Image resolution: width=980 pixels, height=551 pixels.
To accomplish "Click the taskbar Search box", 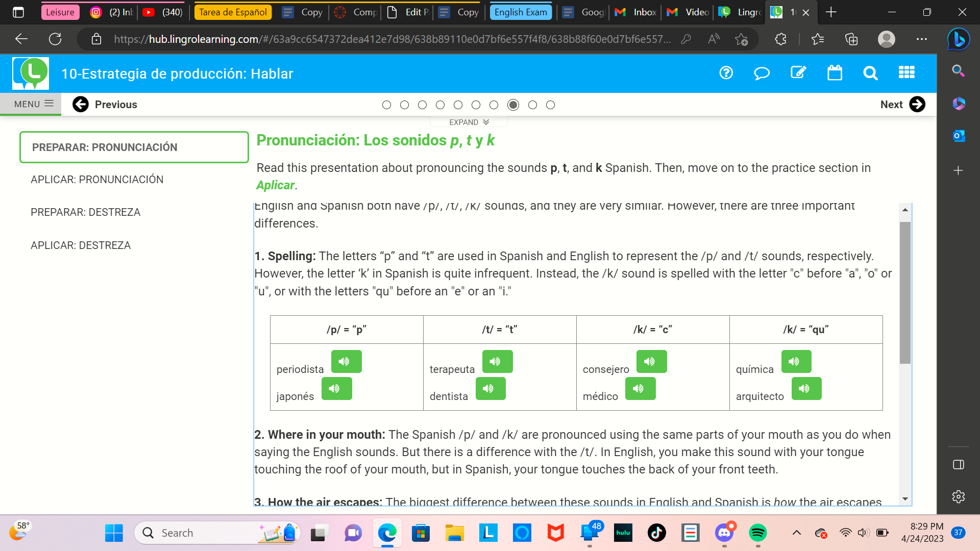I will tap(217, 533).
